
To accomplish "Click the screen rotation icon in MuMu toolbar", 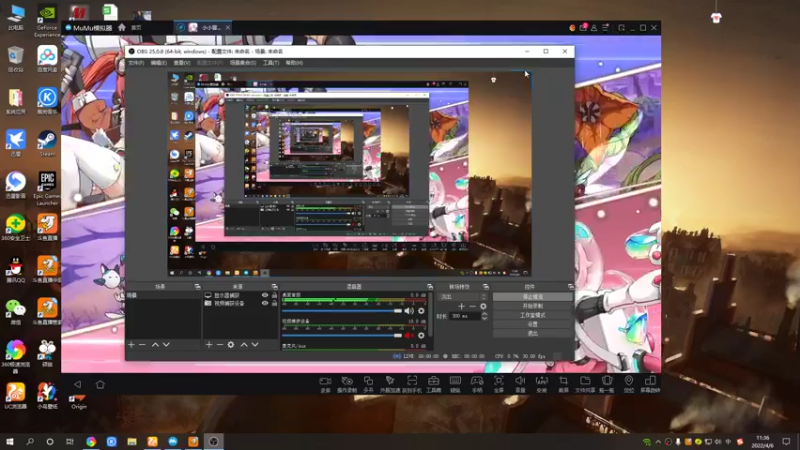I will 650,381.
